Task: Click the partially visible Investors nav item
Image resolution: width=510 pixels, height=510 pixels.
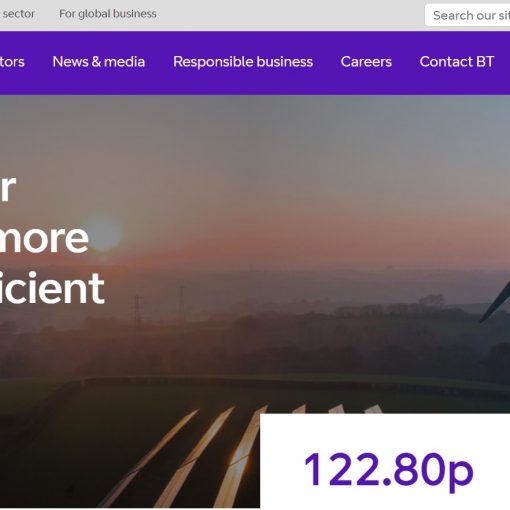Action: (x=12, y=62)
